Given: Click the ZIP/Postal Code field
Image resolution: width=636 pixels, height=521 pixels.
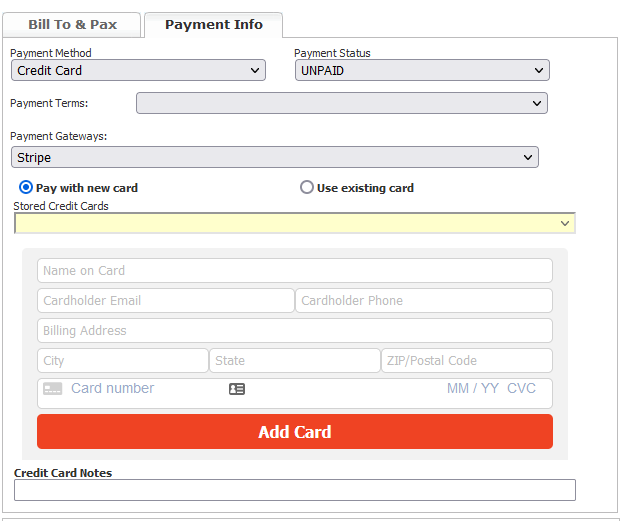Looking at the screenshot, I should click(x=467, y=361).
